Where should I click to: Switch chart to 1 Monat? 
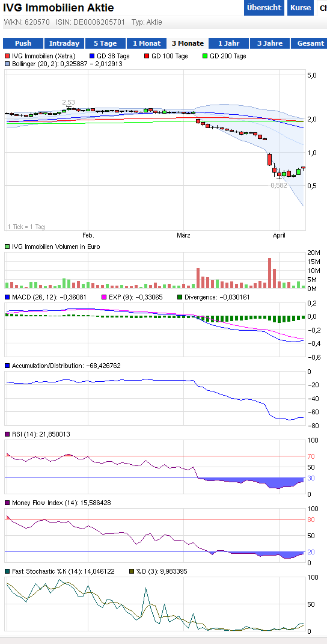click(x=146, y=43)
